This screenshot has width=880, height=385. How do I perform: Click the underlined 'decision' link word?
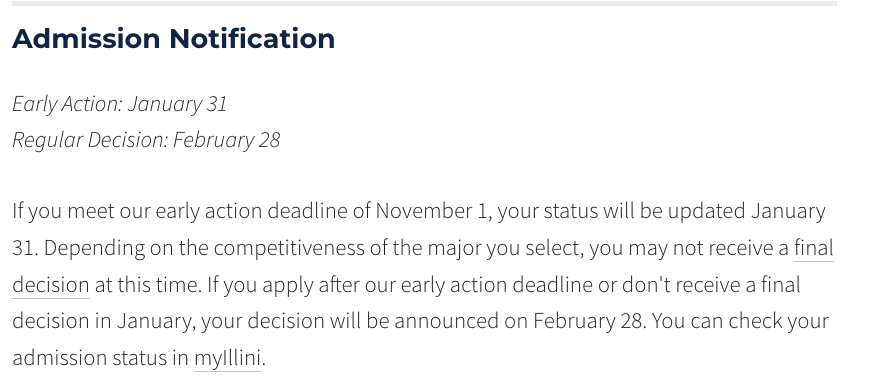[51, 285]
